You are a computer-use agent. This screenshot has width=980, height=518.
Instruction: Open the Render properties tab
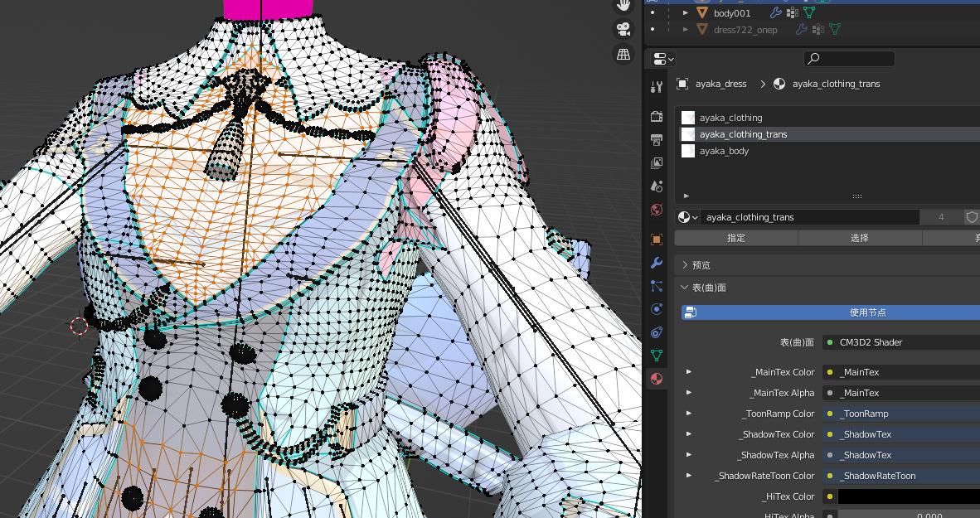(x=656, y=117)
